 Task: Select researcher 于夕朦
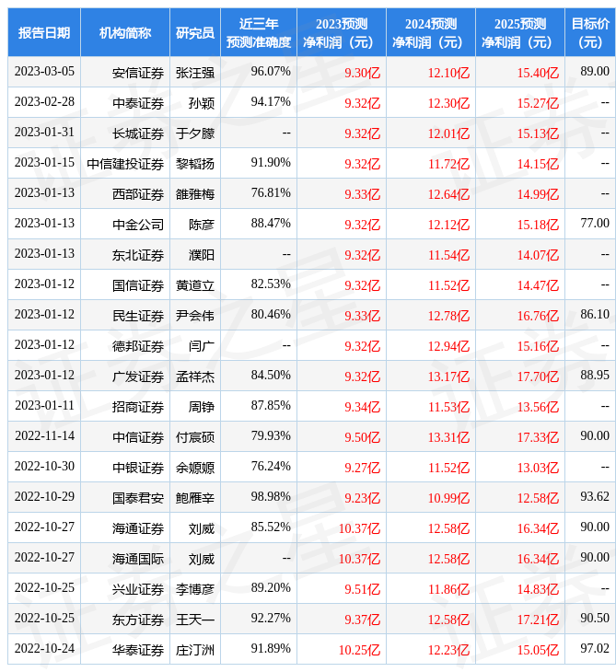[x=195, y=133]
